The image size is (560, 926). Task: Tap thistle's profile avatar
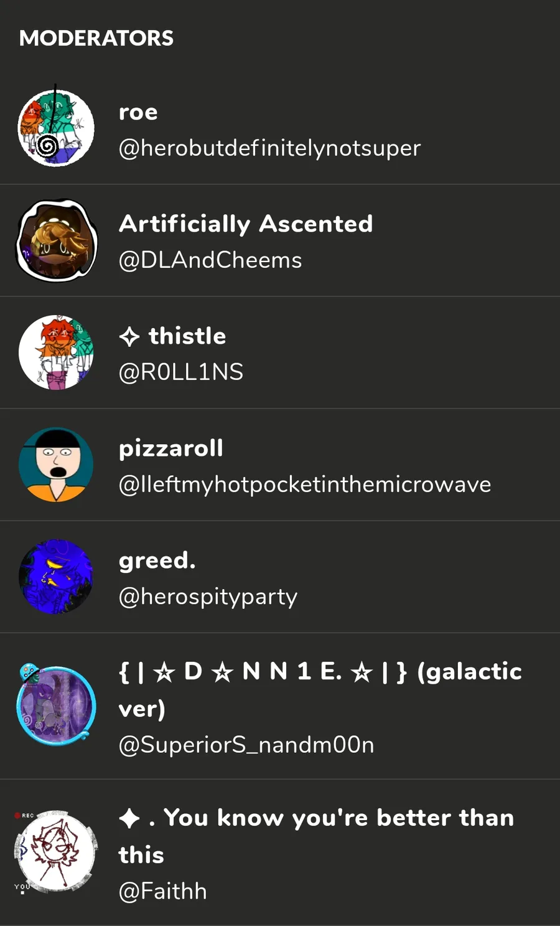[56, 352]
